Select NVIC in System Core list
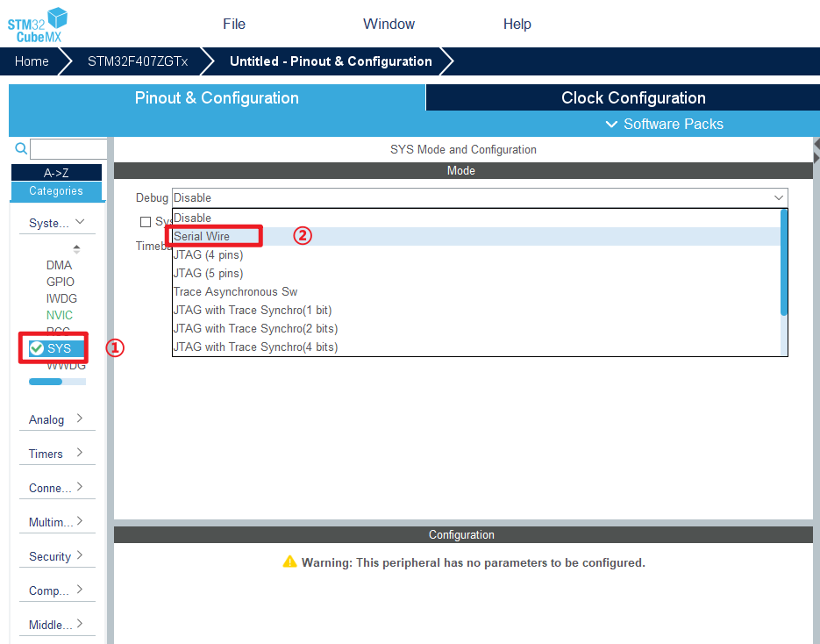This screenshot has width=820, height=644. click(x=60, y=316)
